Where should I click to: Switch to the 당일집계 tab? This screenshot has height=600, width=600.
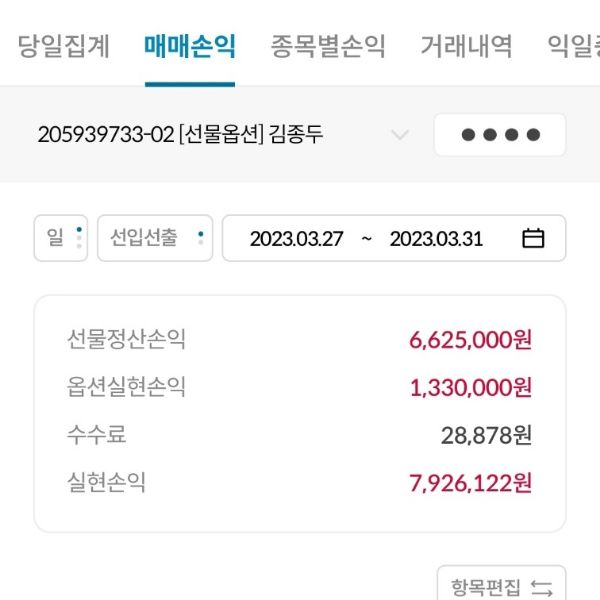(64, 46)
